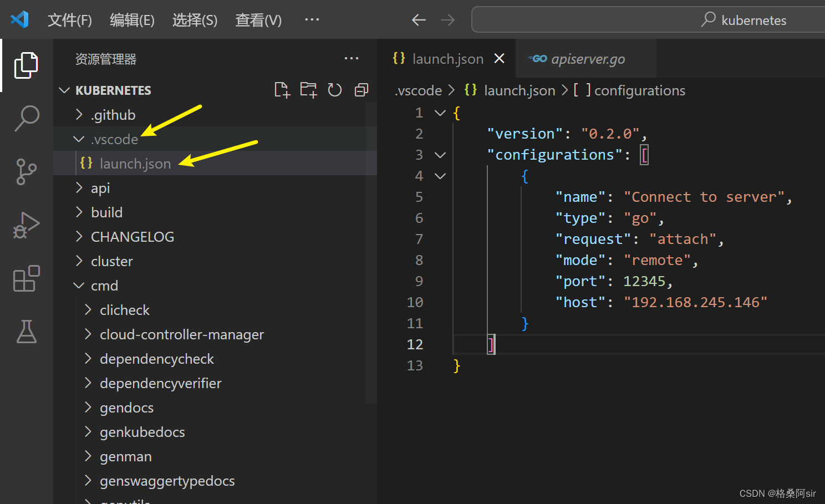Open the Run and Debug view
This screenshot has height=504, width=825.
pyautogui.click(x=26, y=225)
